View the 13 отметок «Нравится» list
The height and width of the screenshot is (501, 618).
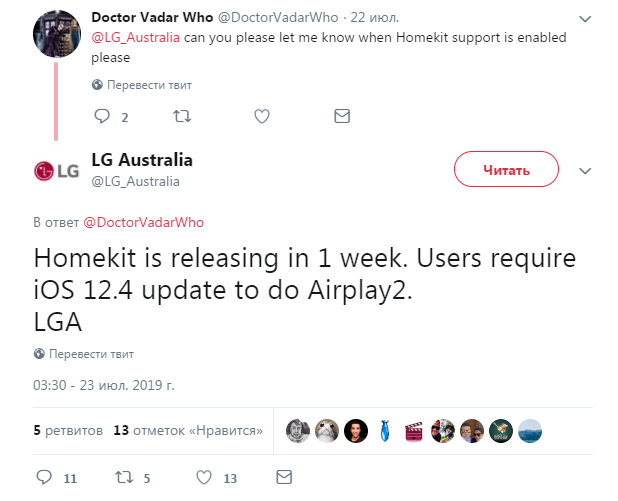coord(188,431)
